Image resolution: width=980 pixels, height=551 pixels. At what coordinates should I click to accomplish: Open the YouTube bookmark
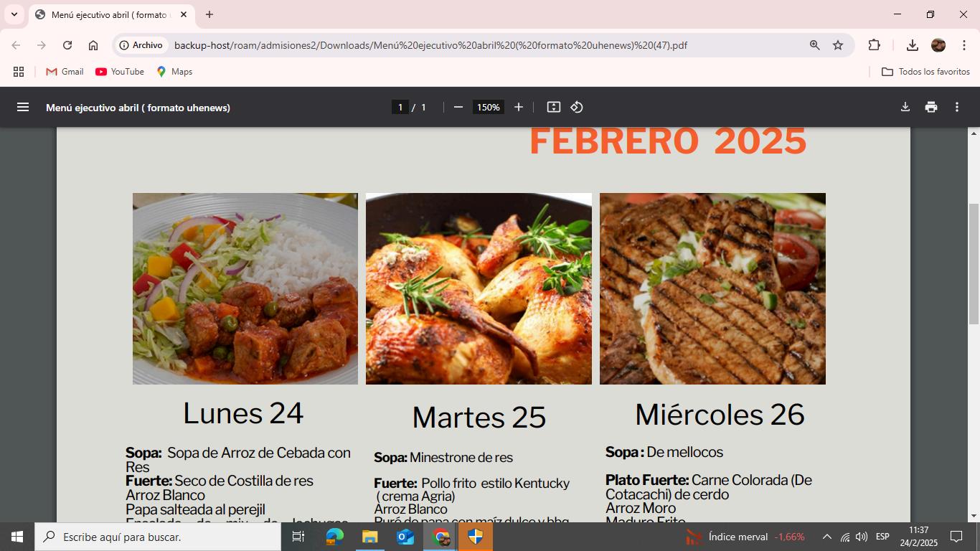coord(120,72)
